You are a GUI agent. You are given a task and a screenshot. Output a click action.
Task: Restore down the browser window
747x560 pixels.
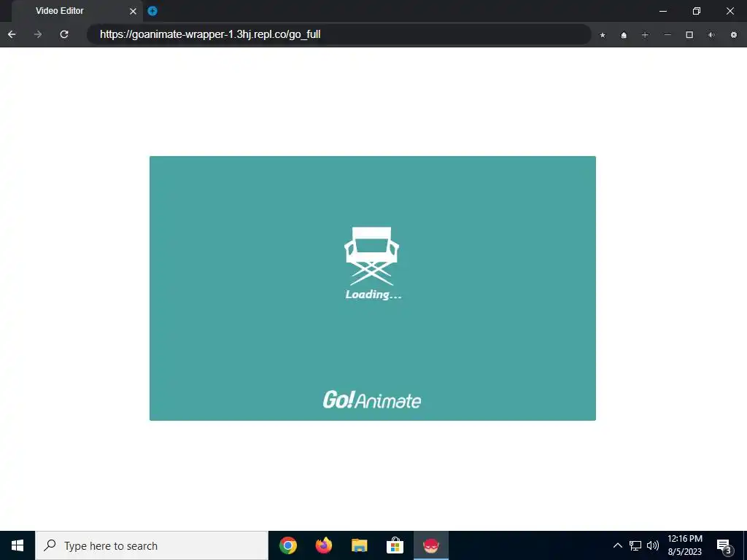click(x=697, y=11)
